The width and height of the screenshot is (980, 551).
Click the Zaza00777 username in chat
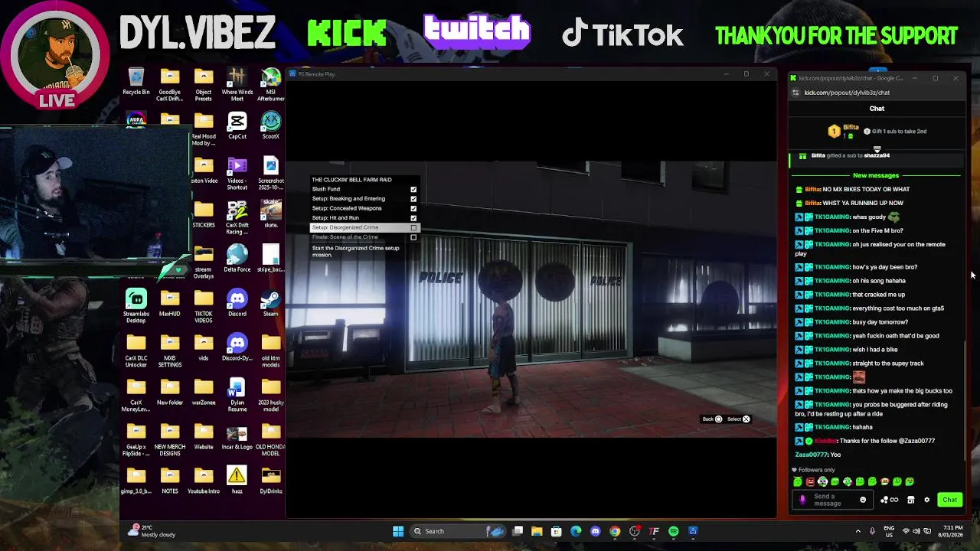click(x=812, y=455)
